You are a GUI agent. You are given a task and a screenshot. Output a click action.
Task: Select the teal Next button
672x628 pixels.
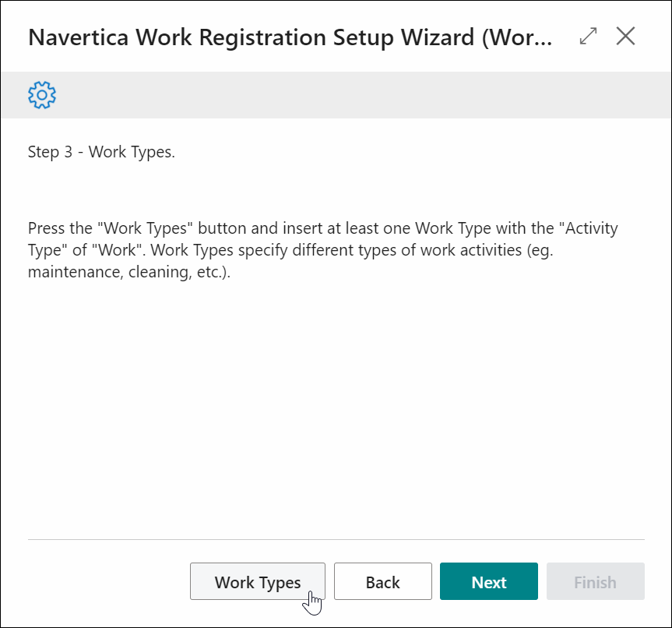[488, 581]
